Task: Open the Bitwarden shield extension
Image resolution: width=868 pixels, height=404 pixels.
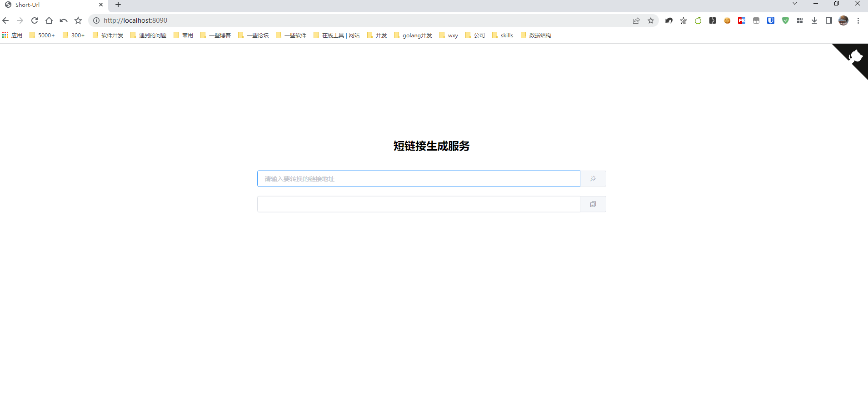Action: click(771, 20)
